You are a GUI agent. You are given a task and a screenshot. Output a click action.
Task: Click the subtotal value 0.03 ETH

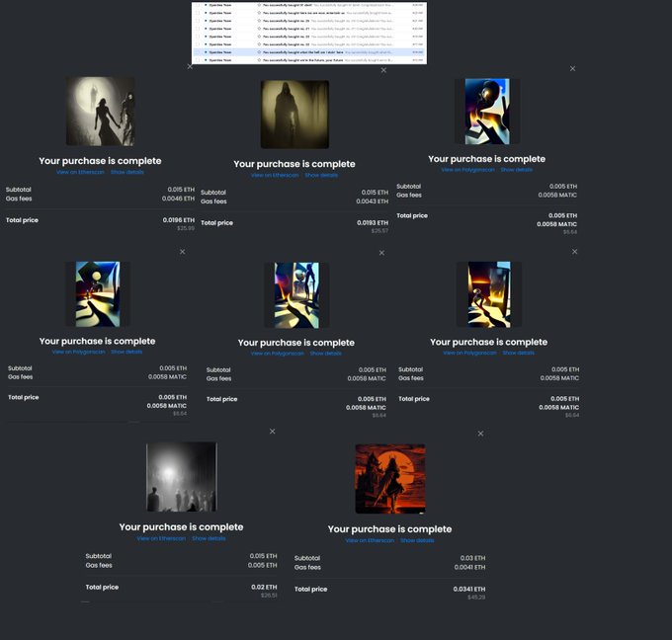click(x=472, y=558)
